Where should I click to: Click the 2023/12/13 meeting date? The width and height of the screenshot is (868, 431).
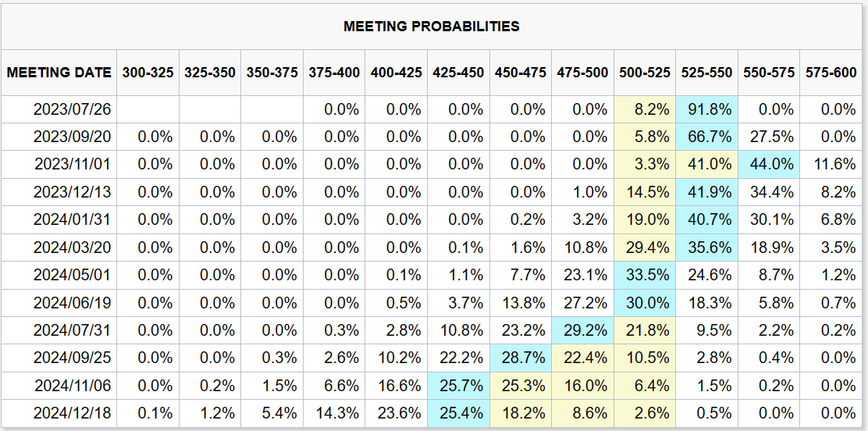pyautogui.click(x=73, y=192)
